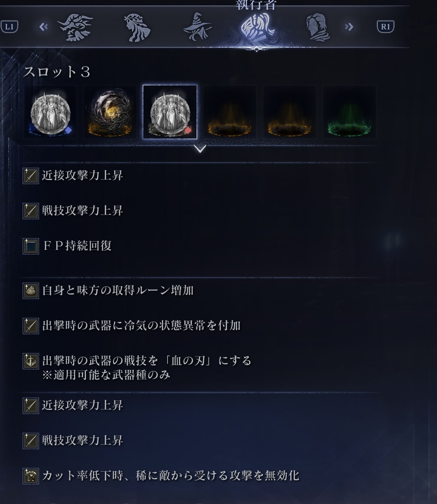Select the hooded profile character icon
437x504 pixels.
point(318,27)
